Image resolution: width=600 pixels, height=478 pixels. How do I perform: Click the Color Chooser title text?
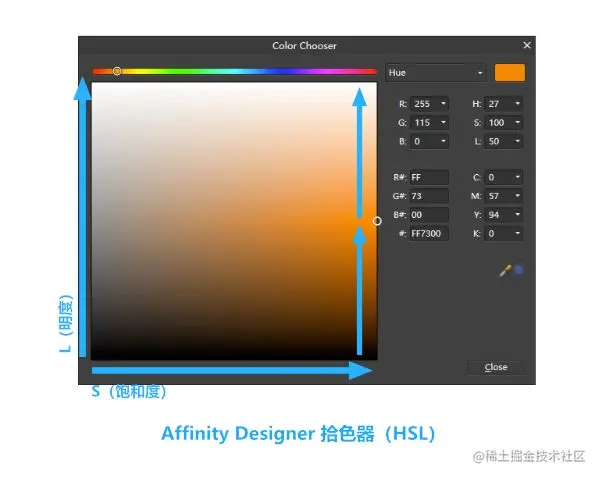304,46
